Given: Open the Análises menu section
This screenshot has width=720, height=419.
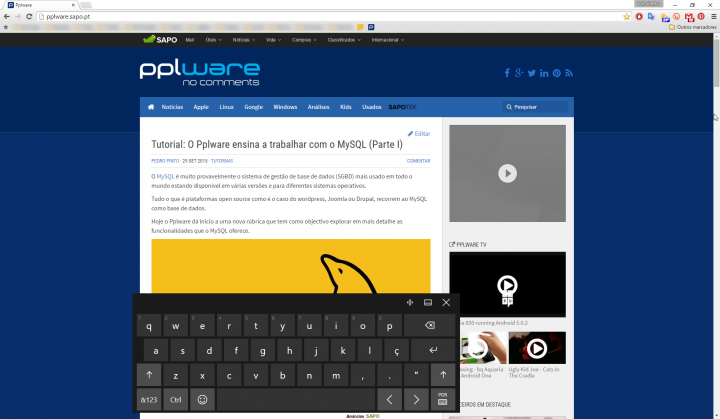Looking at the screenshot, I should tap(318, 107).
